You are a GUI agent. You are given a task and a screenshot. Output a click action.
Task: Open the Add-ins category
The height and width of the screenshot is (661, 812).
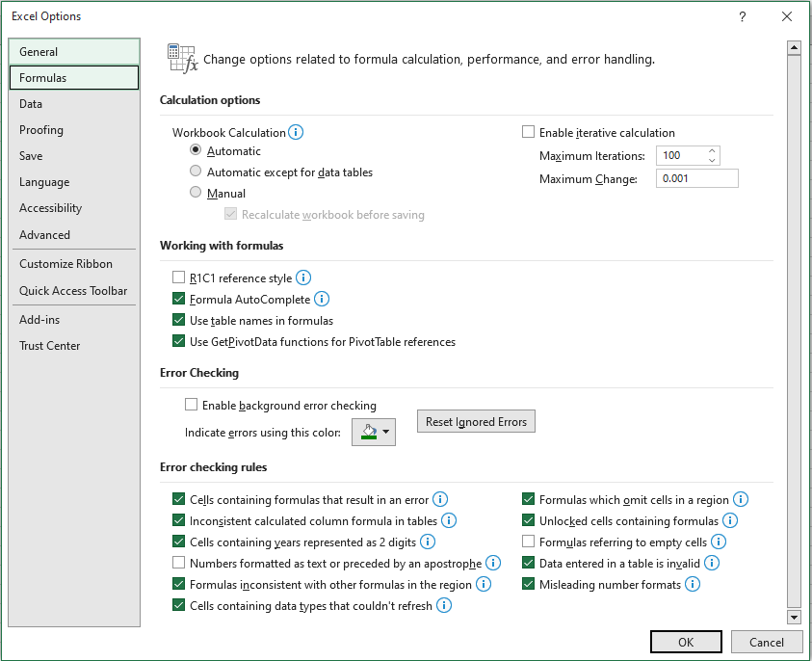[74, 320]
